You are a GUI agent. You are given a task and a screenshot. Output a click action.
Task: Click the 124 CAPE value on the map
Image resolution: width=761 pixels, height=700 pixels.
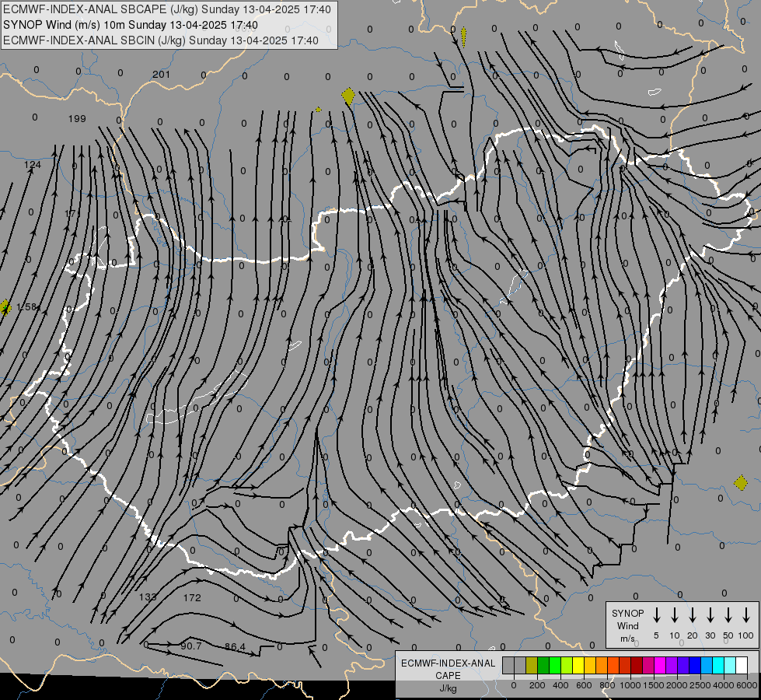point(33,165)
